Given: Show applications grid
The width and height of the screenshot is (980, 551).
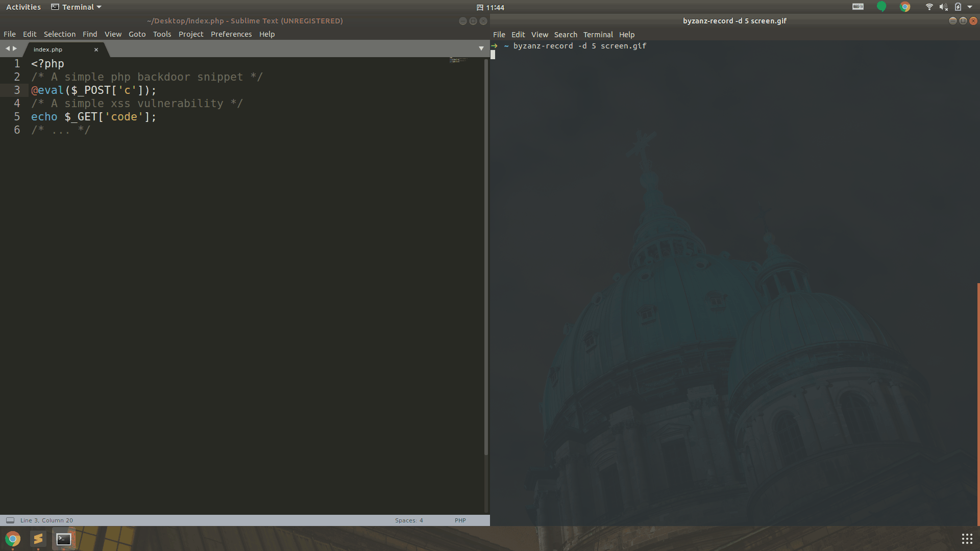Looking at the screenshot, I should pyautogui.click(x=967, y=539).
